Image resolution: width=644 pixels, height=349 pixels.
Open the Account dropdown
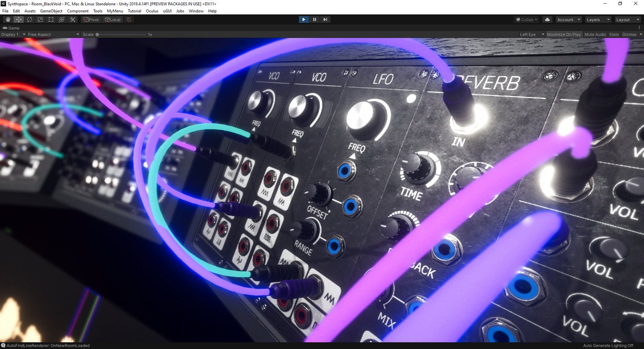point(568,19)
